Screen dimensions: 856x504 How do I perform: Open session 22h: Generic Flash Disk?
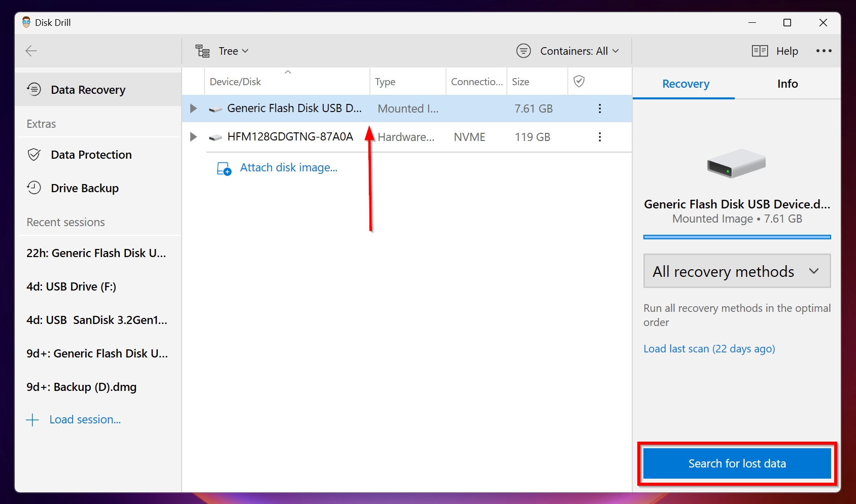(96, 253)
